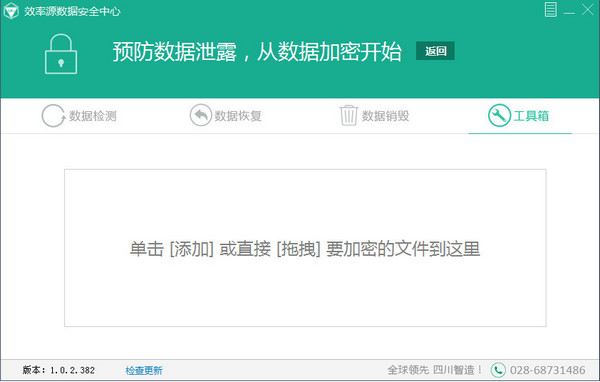
Task: Select the 数据恢复 undo arrow icon
Action: pos(201,115)
